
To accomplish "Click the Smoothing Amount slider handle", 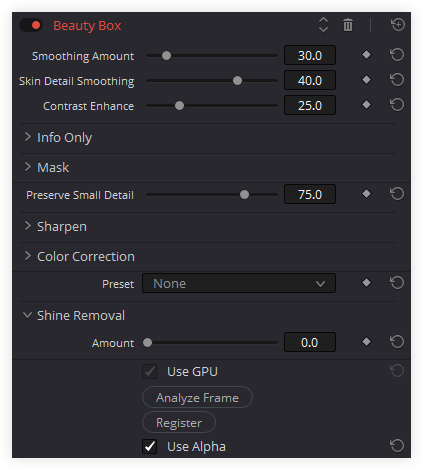I will [x=166, y=55].
